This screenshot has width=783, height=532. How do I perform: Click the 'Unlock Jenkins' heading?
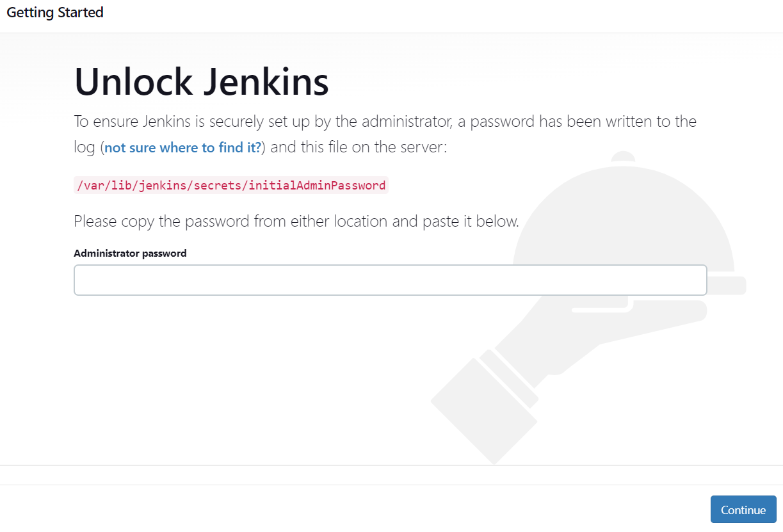click(202, 82)
